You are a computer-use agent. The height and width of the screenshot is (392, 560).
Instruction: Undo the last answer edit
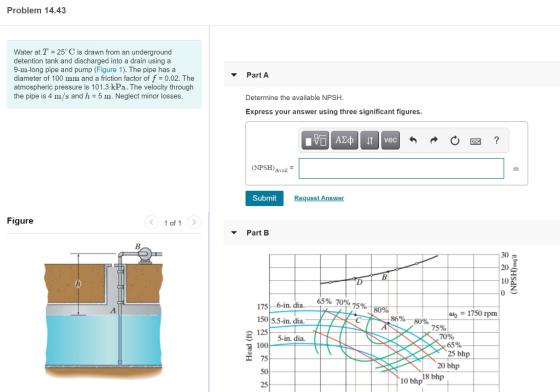(x=413, y=140)
